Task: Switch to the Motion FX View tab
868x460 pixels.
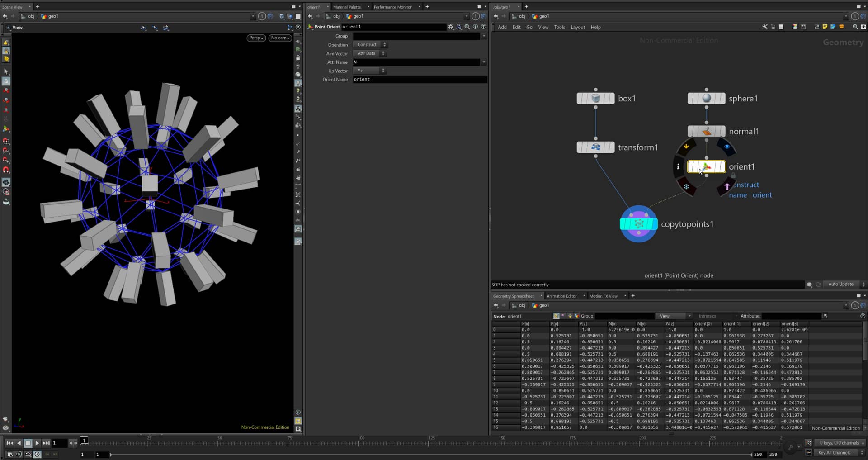Action: pos(603,296)
